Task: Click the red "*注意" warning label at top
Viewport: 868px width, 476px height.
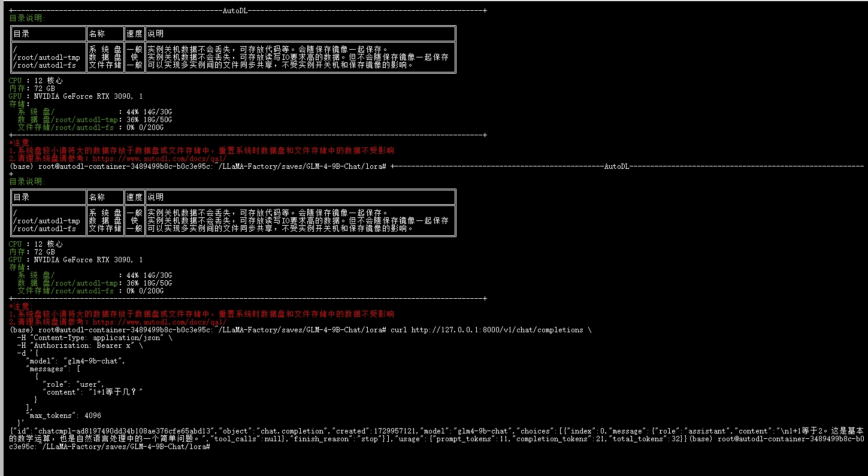Action: click(x=21, y=143)
